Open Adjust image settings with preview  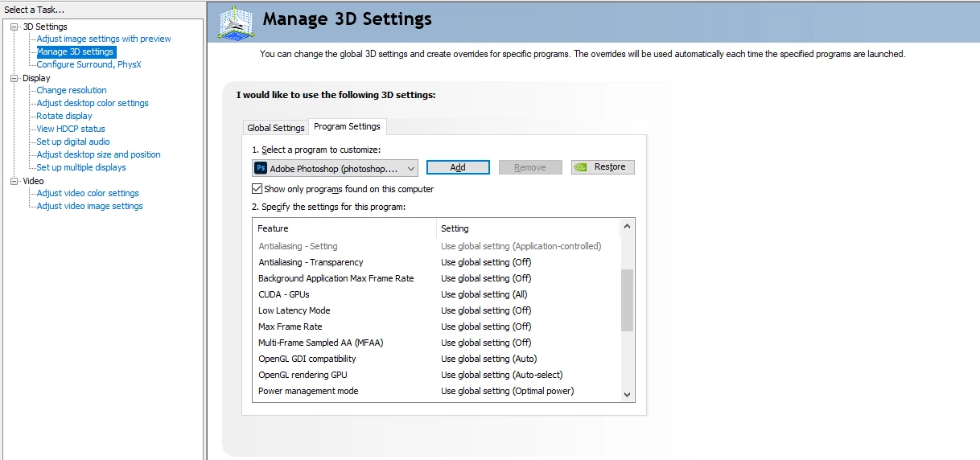click(104, 39)
